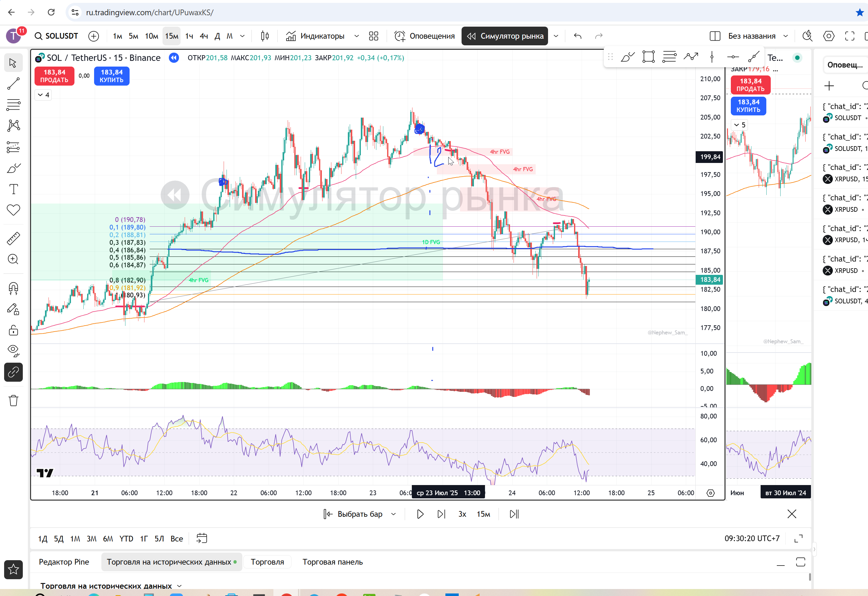Viewport: 868px width, 596px height.
Task: Set date range to 1Д
Action: pyautogui.click(x=42, y=539)
